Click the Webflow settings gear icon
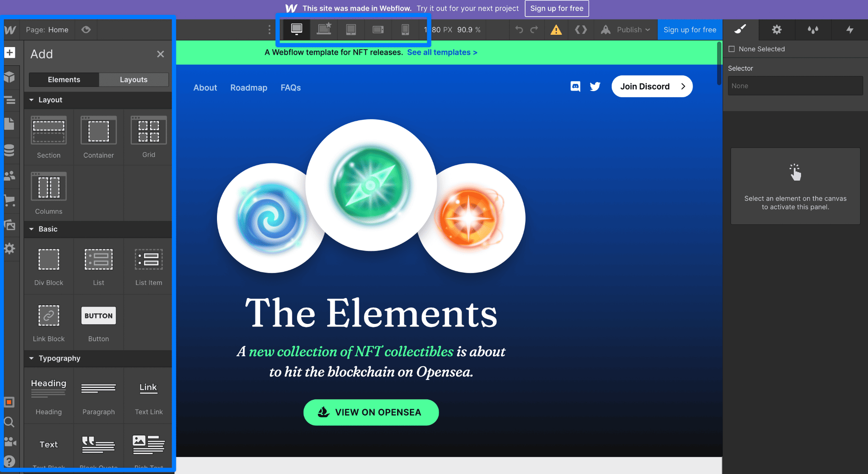The image size is (868, 474). click(x=777, y=29)
